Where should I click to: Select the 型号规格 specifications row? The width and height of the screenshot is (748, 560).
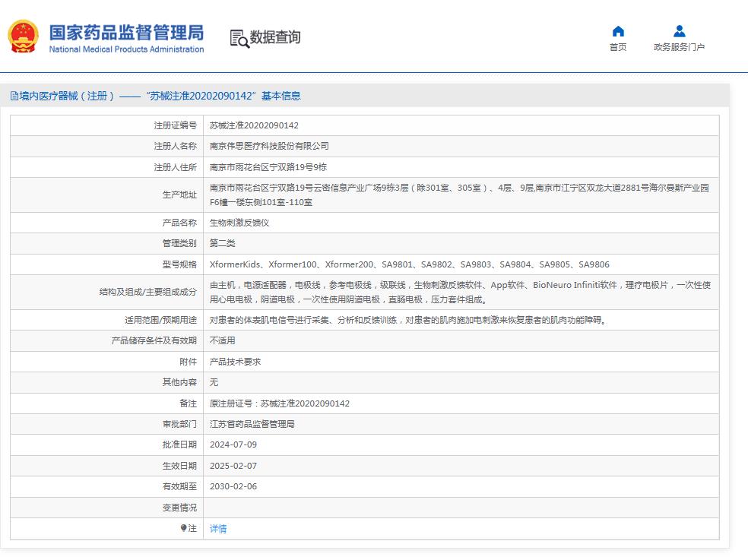pos(380,264)
